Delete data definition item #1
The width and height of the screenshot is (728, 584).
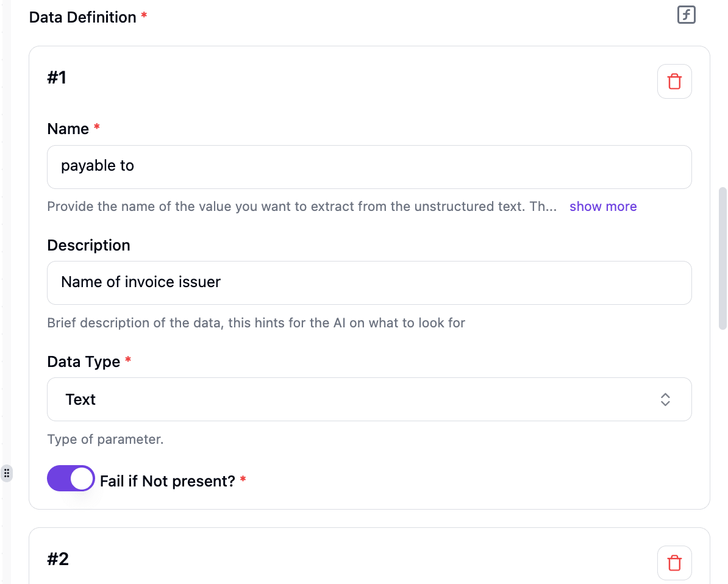[674, 81]
